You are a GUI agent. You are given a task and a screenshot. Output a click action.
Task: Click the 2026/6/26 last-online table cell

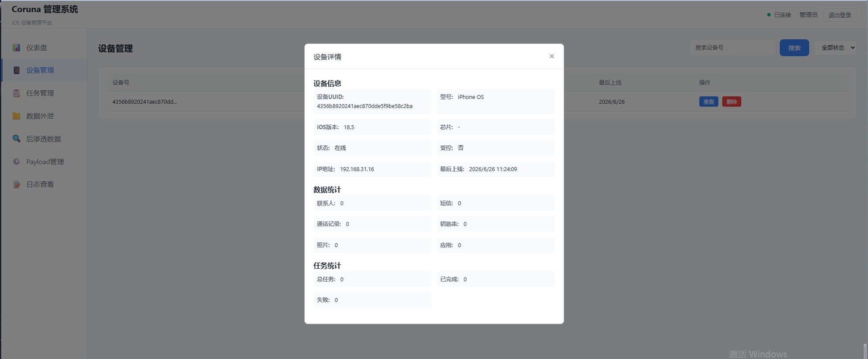[x=612, y=102]
